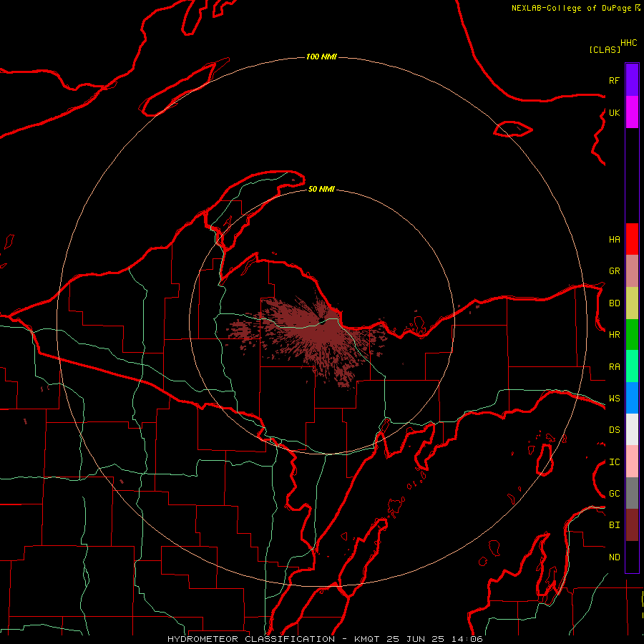Click the radar site at echo center
This screenshot has width=644, height=644.
(x=323, y=321)
